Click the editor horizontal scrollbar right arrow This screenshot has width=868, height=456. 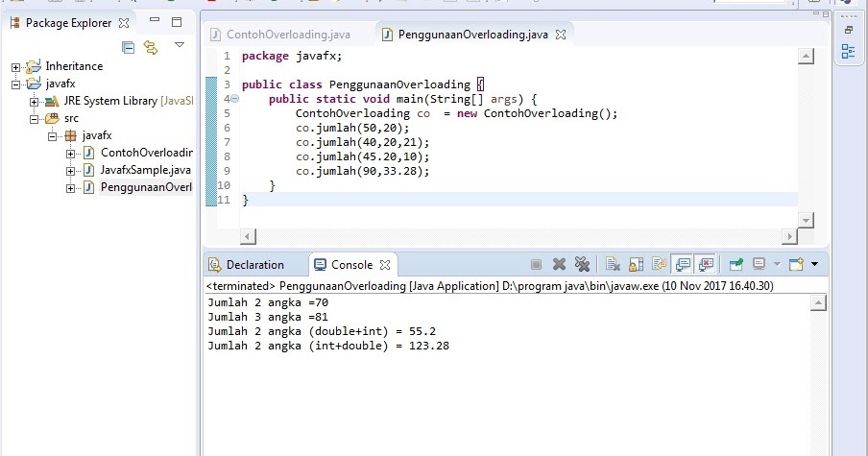click(789, 237)
